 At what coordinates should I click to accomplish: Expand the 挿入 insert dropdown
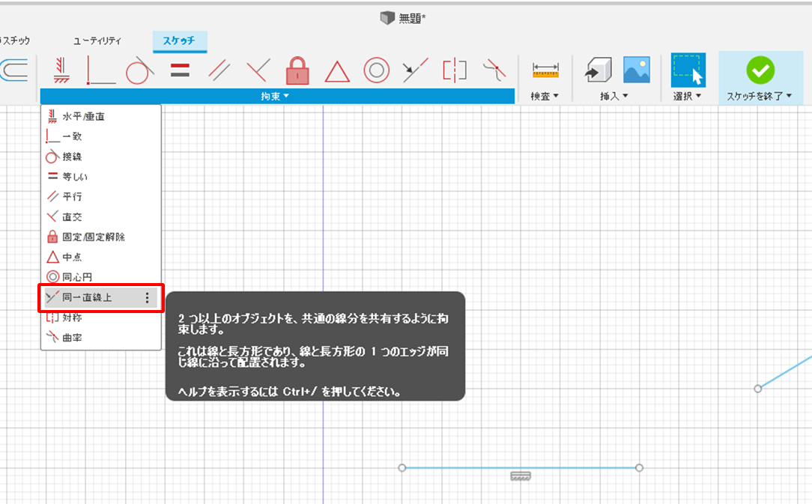614,97
